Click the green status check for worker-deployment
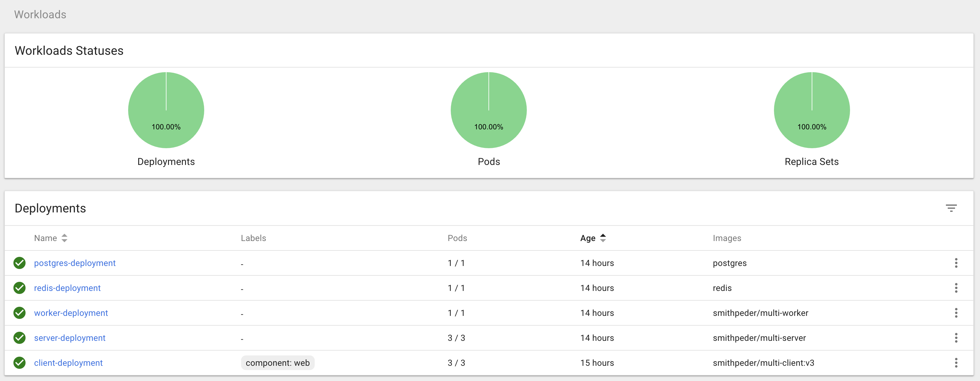Screen dimensions: 980x381 click(x=19, y=313)
